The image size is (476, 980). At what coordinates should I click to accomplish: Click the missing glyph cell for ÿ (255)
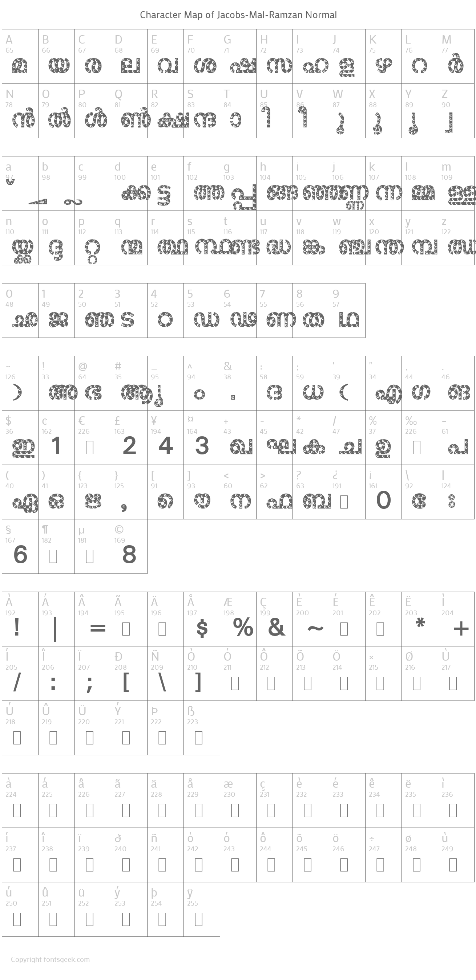pos(201,909)
